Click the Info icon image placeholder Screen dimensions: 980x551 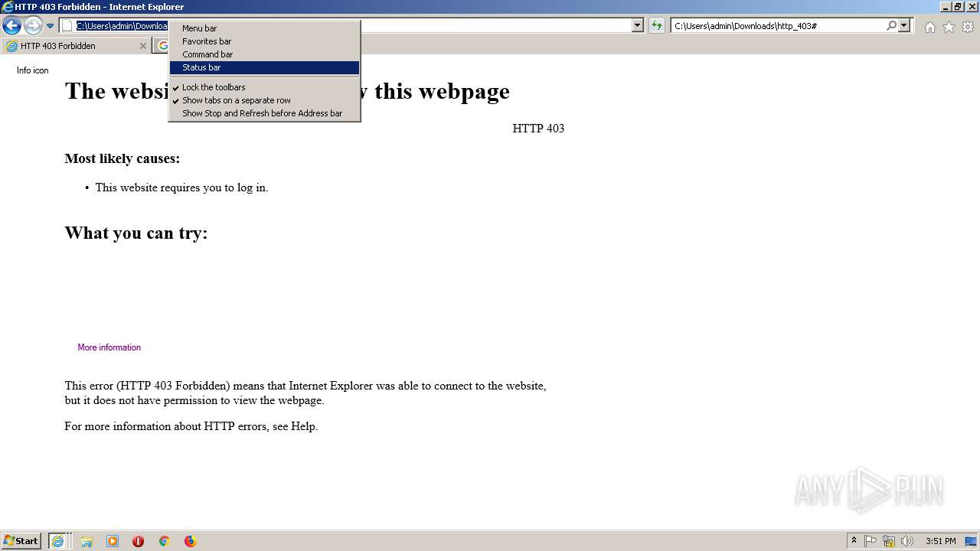(x=32, y=70)
